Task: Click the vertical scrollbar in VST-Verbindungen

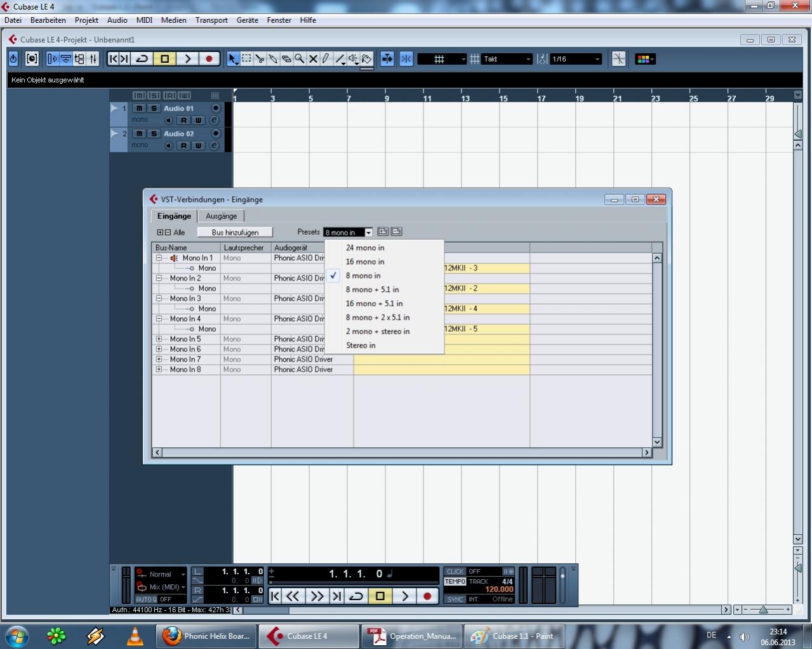Action: point(657,350)
